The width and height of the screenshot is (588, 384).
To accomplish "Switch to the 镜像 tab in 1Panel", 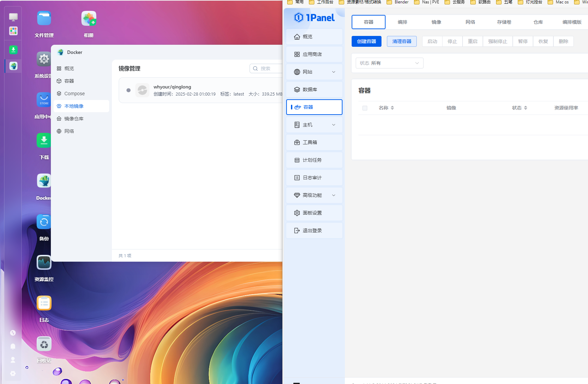I will pyautogui.click(x=436, y=22).
